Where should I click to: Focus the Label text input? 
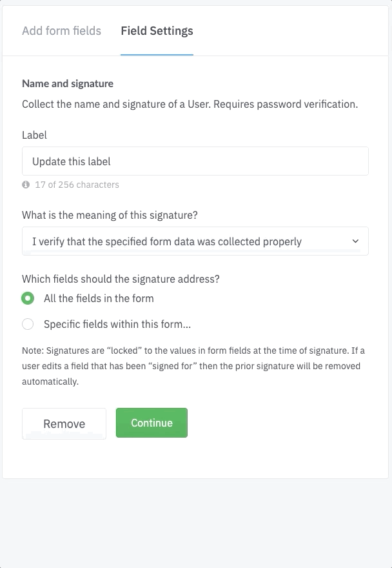(x=195, y=161)
